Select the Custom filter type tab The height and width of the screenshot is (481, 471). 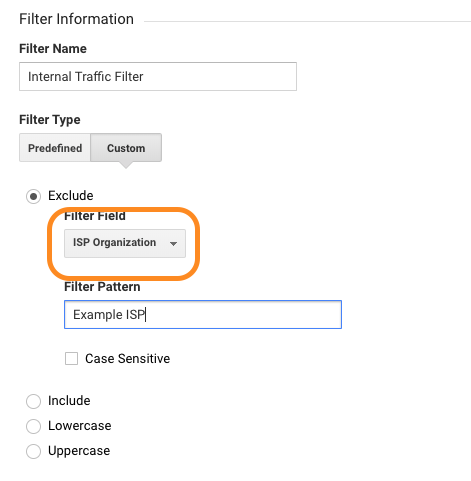126,148
